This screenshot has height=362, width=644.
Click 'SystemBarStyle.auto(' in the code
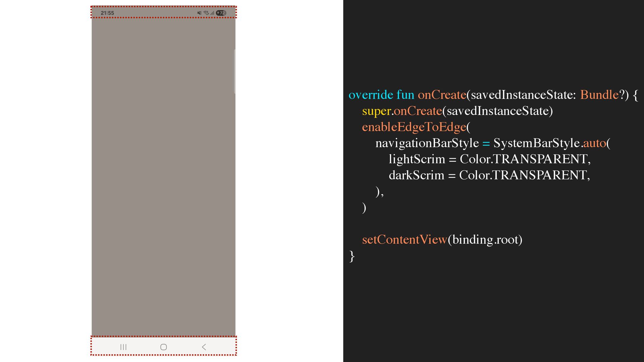pos(552,143)
